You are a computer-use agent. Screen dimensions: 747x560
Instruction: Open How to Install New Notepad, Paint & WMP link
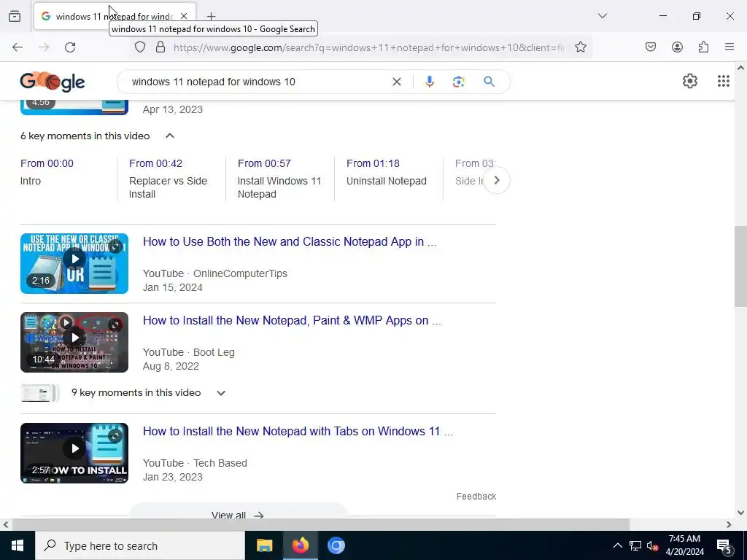click(x=292, y=321)
